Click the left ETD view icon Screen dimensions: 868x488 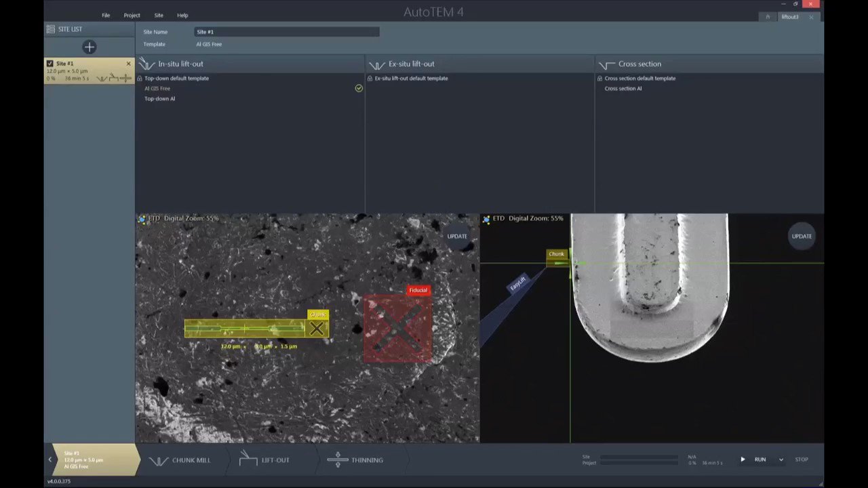click(x=142, y=219)
